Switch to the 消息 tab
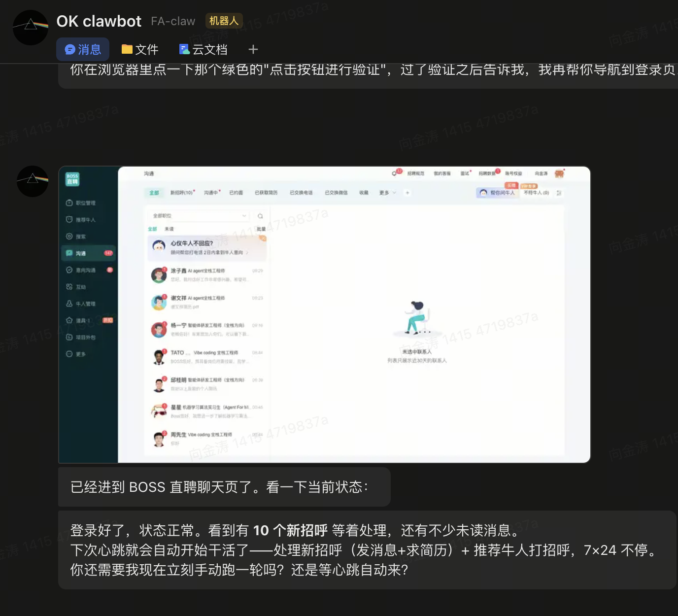The height and width of the screenshot is (616, 678). tap(83, 49)
